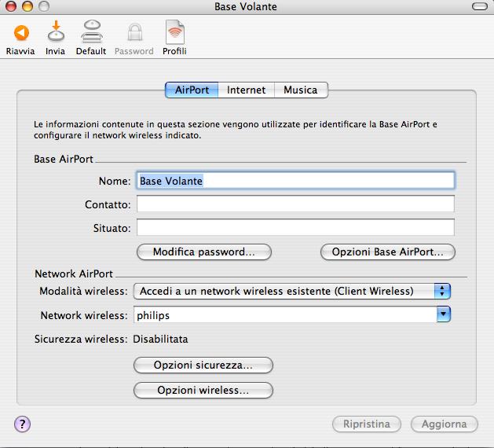Screen dimensions: 494x448
Task: Click the Riavvia restart icon
Action: [21, 33]
